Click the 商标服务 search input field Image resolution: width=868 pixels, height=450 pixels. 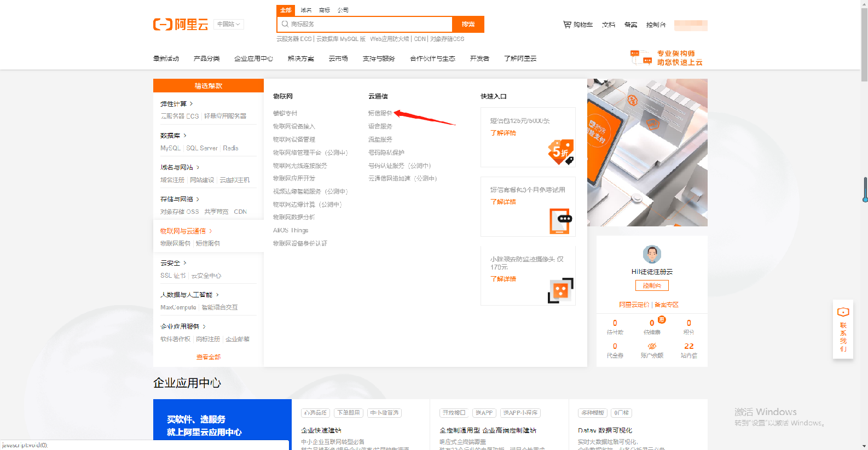coord(365,24)
